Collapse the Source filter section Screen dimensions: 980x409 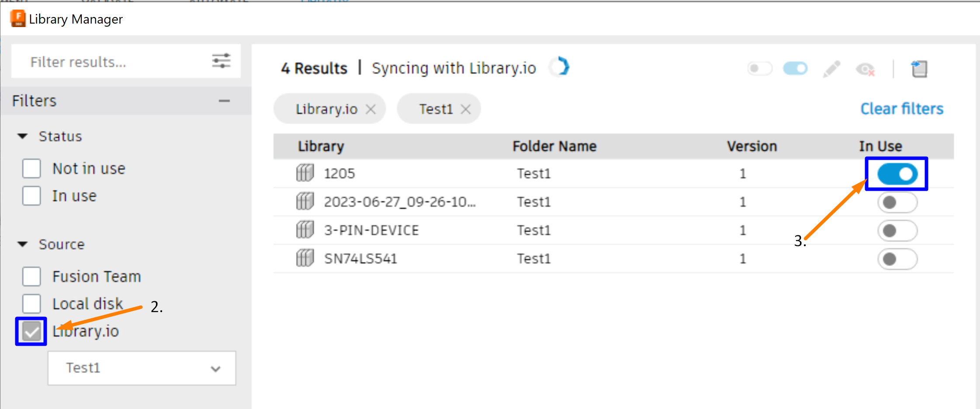(23, 244)
